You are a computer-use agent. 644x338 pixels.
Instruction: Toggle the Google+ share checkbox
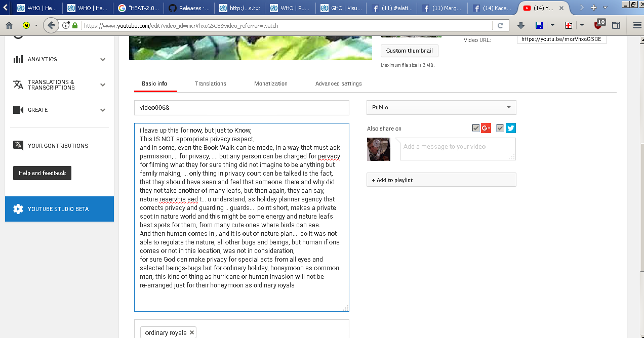(475, 128)
